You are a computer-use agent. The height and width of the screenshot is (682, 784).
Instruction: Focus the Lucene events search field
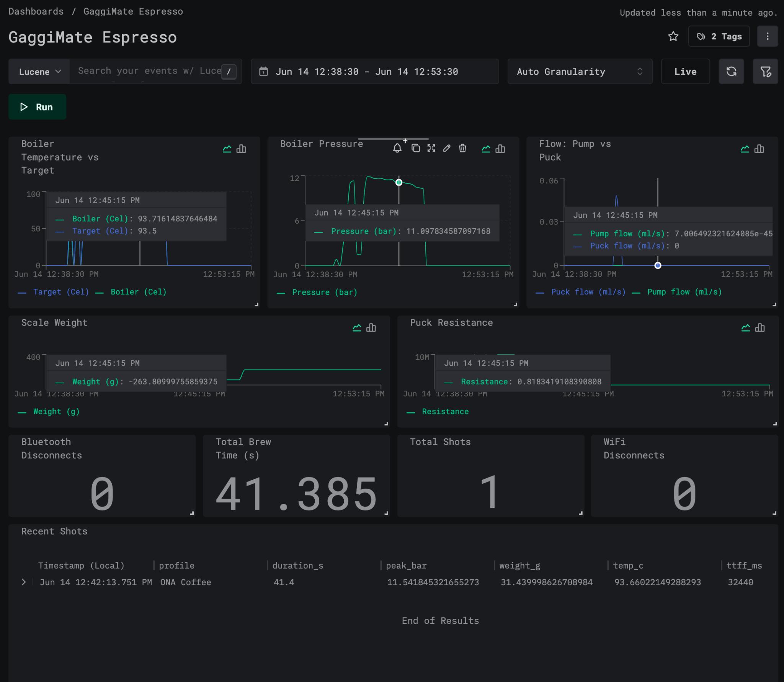155,71
